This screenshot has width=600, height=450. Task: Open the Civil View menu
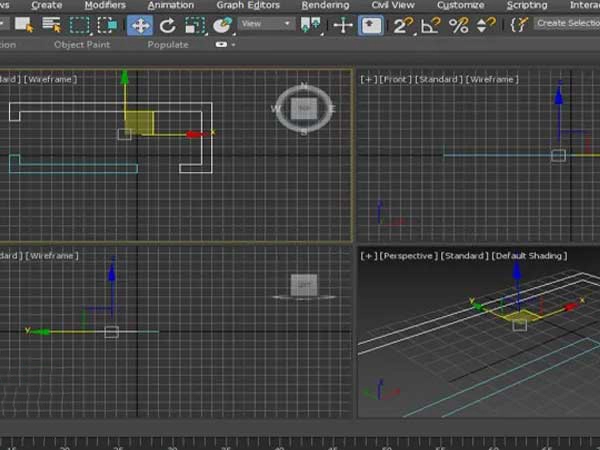coord(393,5)
